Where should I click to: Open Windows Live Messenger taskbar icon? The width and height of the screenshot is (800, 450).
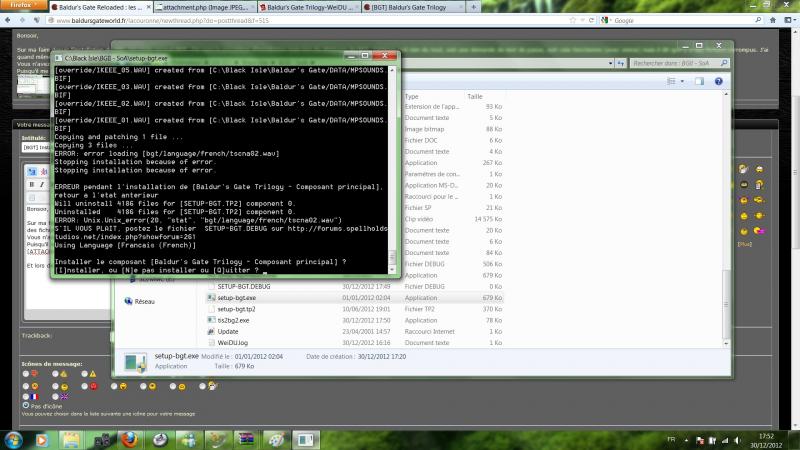pyautogui.click(x=188, y=440)
